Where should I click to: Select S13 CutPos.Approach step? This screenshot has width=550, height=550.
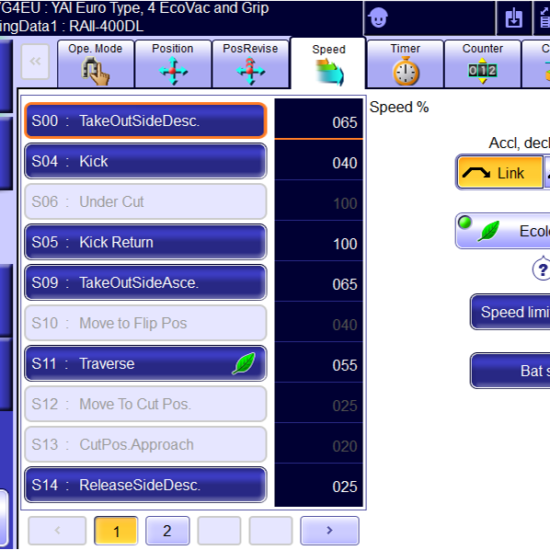(x=146, y=444)
